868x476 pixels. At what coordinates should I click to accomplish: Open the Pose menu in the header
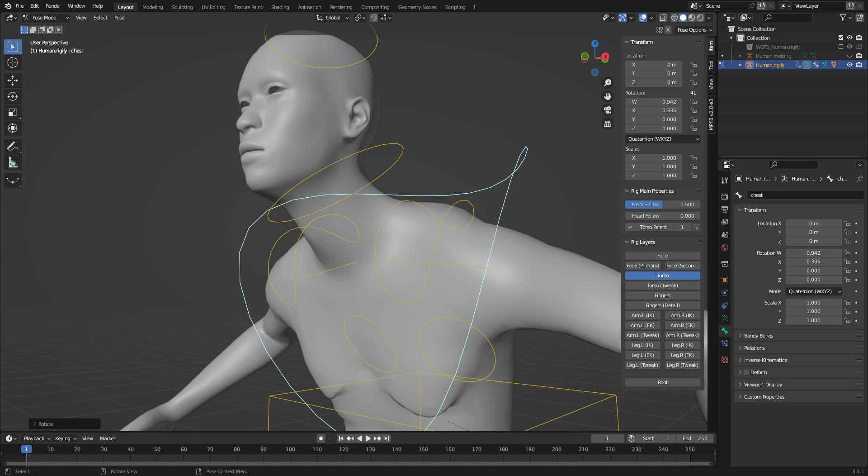119,18
